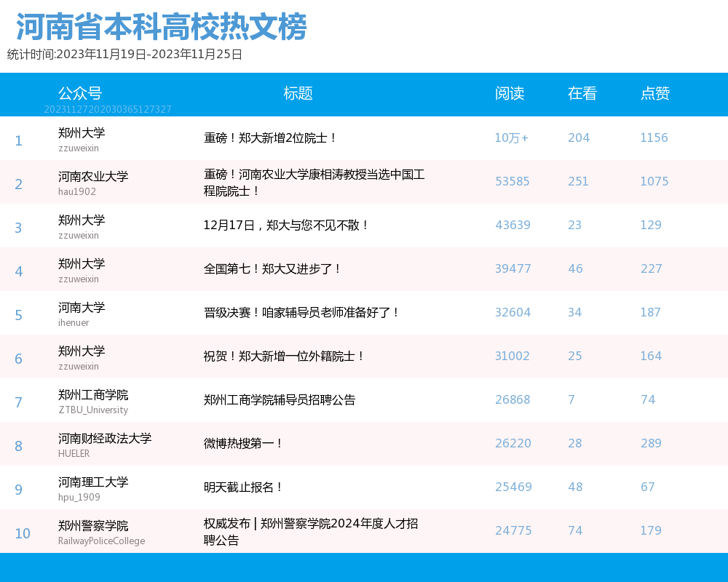
Task: Click likes value 129
Action: point(650,225)
